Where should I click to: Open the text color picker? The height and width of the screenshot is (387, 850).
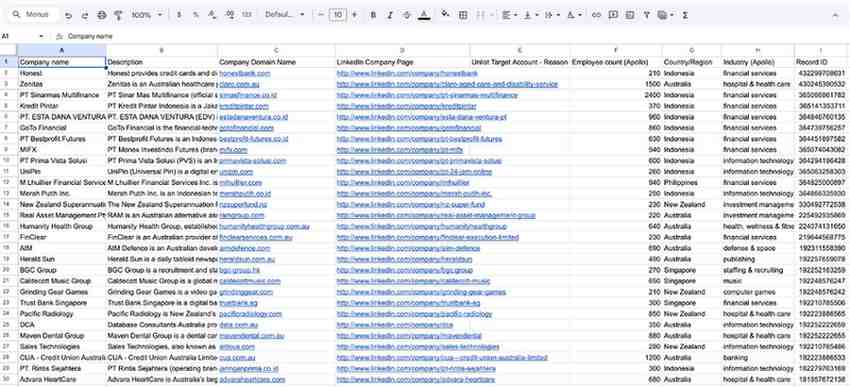tap(424, 15)
